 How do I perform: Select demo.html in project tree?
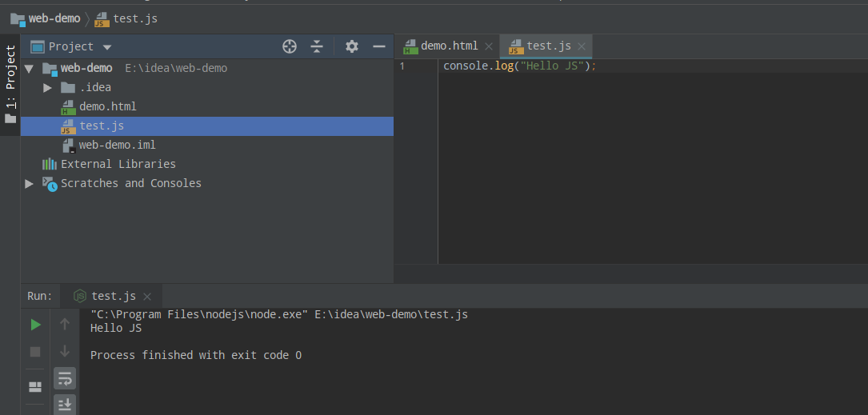pyautogui.click(x=107, y=106)
